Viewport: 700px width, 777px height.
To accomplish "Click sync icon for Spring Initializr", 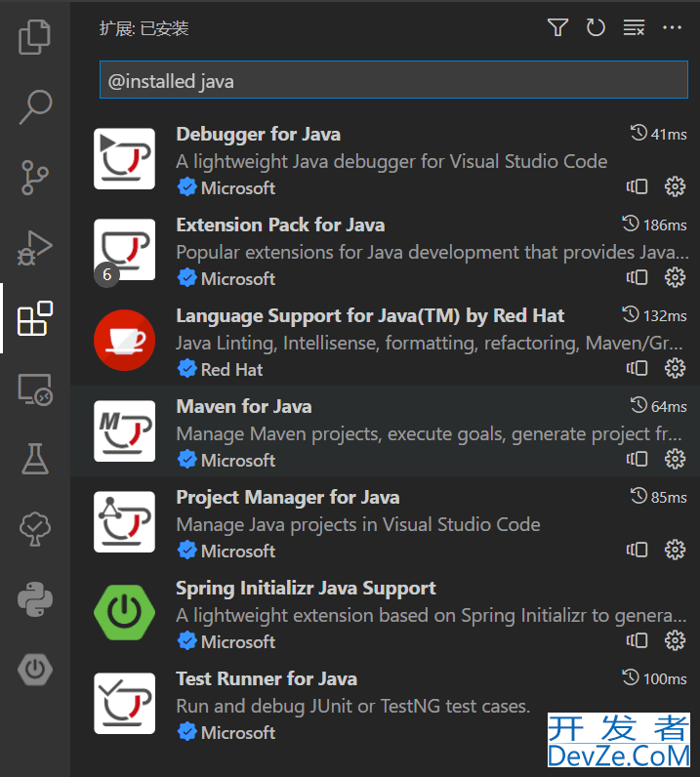I will click(638, 640).
